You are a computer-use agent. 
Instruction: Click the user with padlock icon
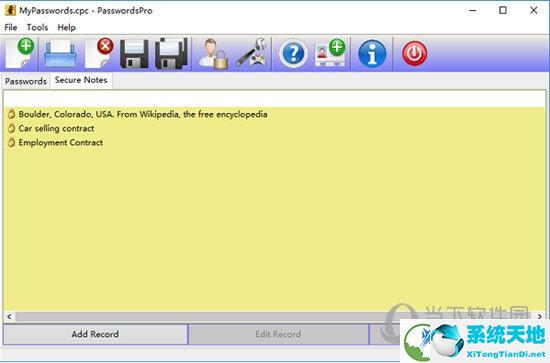coord(213,54)
